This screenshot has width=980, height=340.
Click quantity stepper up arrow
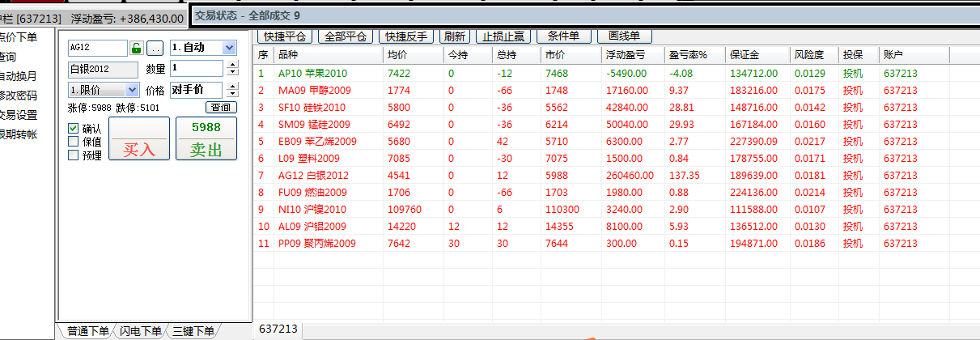coord(232,64)
